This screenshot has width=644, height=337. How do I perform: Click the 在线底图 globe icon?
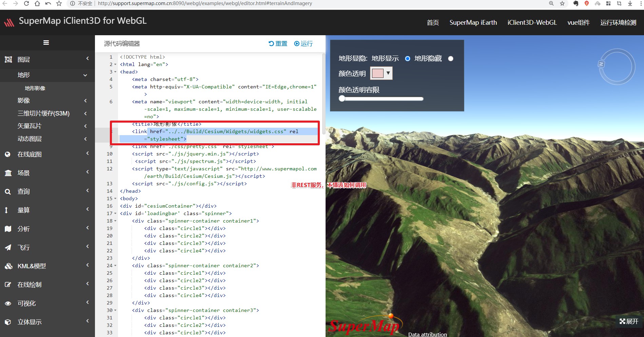click(8, 154)
